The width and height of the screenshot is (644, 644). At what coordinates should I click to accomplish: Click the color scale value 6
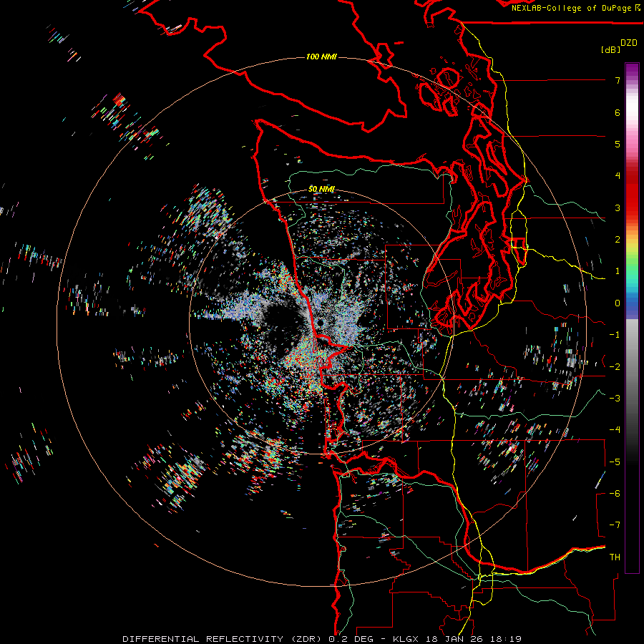tap(618, 112)
